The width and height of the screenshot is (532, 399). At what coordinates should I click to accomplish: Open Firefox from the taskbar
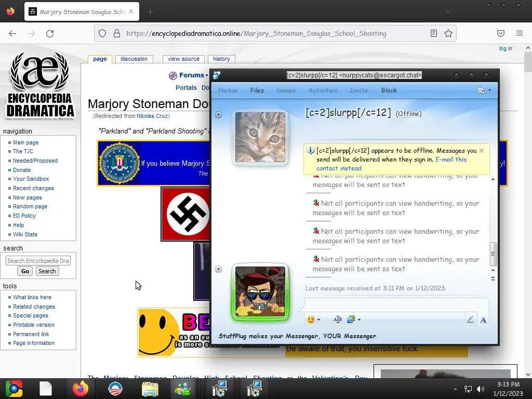81,389
